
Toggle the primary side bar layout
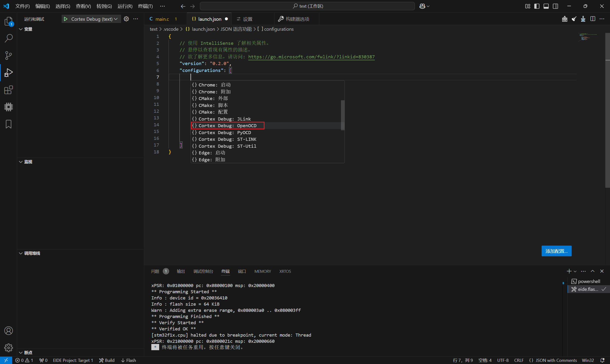point(537,6)
